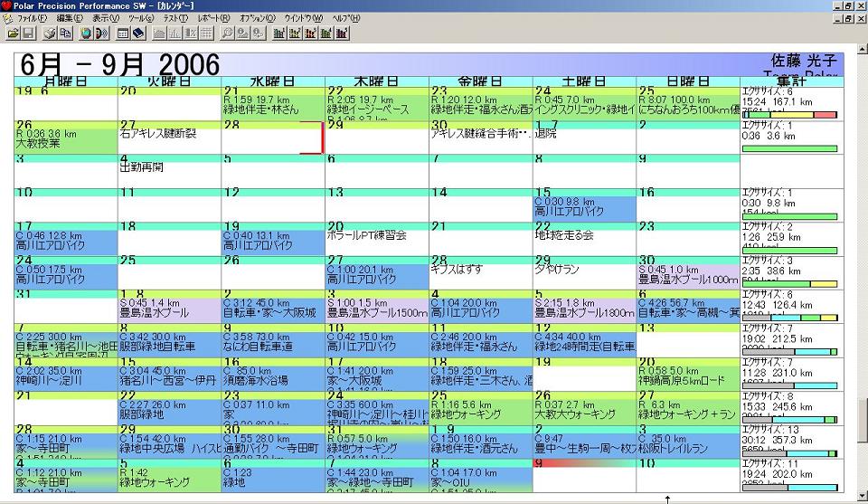
Task: Open the オプション(O) menu
Action: [258, 18]
